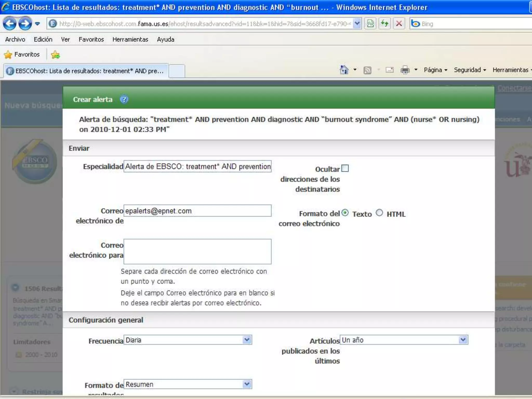Click the Favoritos star button
The height and width of the screenshot is (399, 532).
pos(22,55)
